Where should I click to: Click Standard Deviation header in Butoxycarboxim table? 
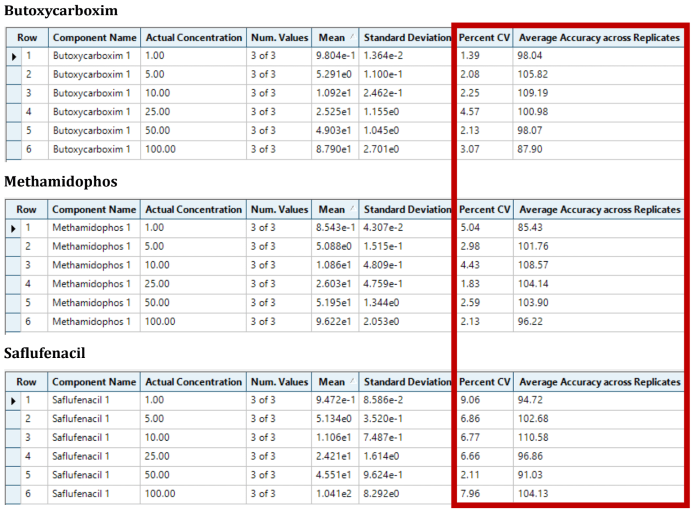pos(406,38)
